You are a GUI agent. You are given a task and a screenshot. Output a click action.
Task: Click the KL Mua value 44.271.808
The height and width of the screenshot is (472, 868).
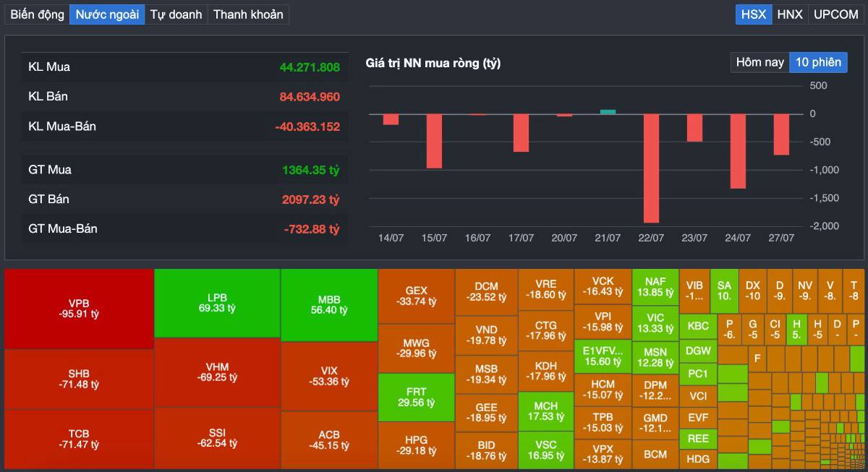tap(310, 66)
